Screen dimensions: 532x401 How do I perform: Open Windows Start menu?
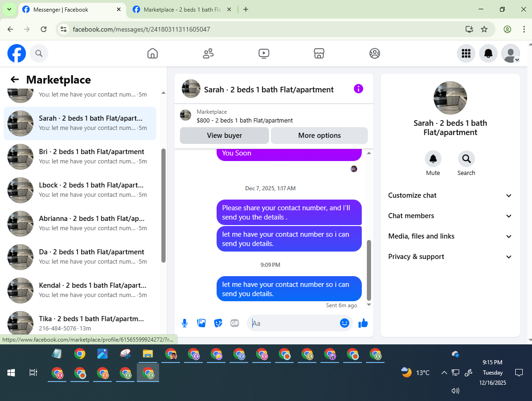(x=11, y=373)
